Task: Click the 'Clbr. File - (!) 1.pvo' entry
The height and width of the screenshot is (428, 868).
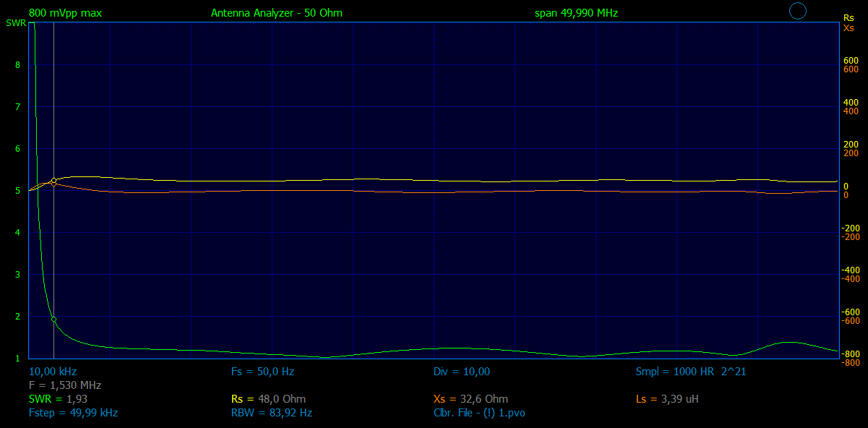Action: [479, 413]
